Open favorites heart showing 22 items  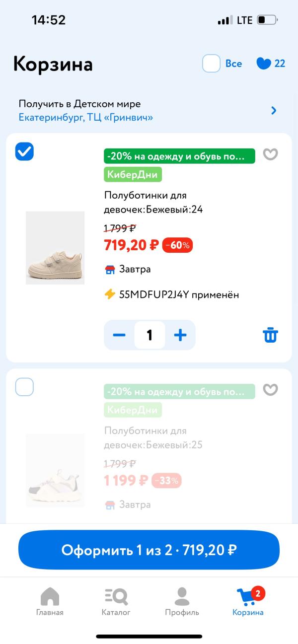tap(264, 64)
